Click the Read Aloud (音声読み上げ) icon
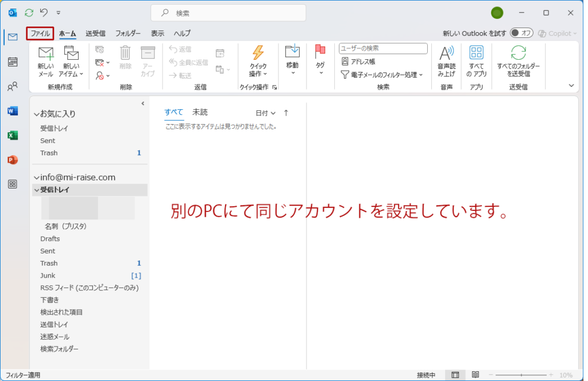 (446, 54)
